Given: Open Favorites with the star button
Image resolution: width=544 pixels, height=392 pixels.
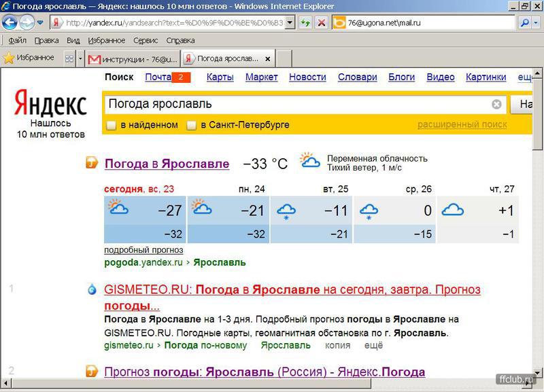Looking at the screenshot, I should point(29,58).
